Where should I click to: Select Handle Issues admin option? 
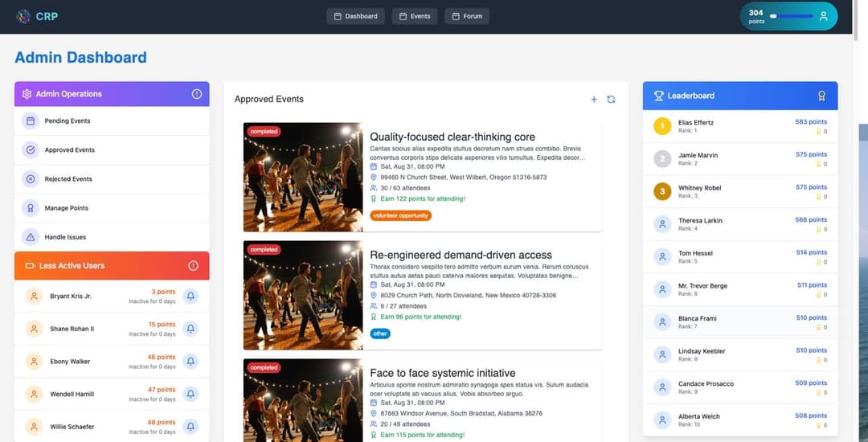point(65,237)
